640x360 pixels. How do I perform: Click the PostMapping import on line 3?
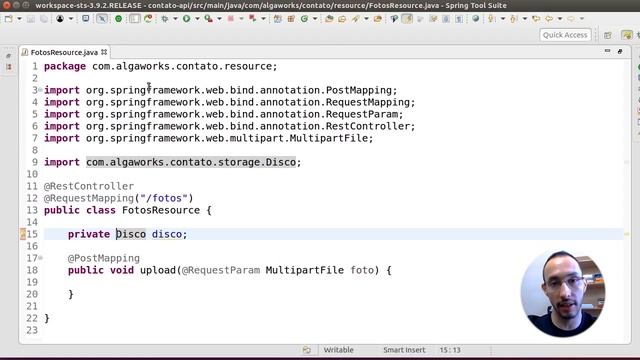click(220, 90)
